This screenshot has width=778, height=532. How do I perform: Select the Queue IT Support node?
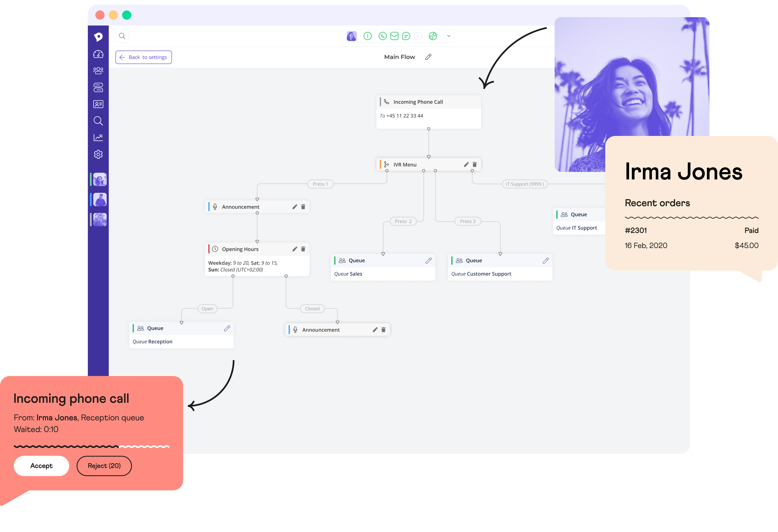tap(579, 221)
